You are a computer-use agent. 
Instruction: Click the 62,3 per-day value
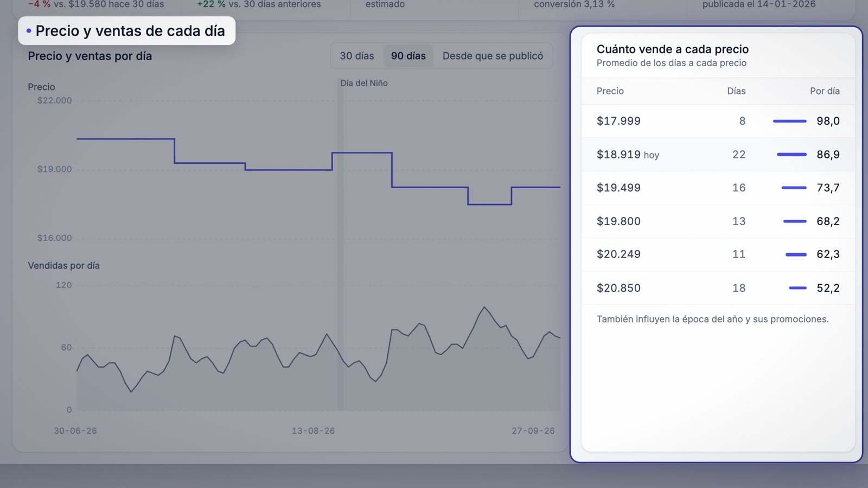click(x=828, y=254)
